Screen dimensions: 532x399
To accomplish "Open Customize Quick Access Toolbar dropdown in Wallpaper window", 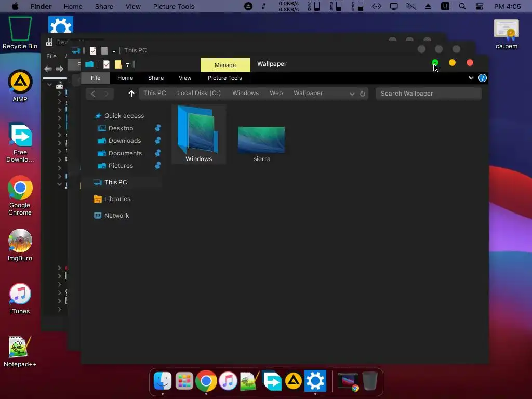I will coord(128,64).
